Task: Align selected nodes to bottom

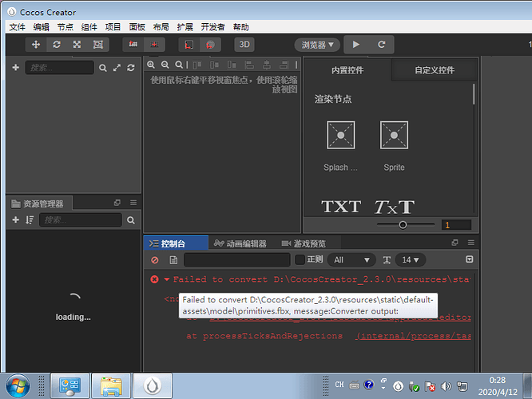Action: (232, 65)
